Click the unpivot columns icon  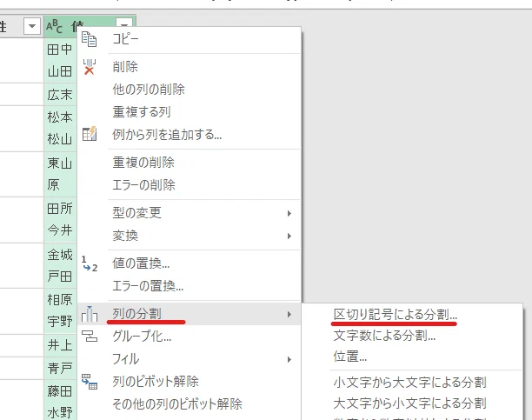pos(90,381)
